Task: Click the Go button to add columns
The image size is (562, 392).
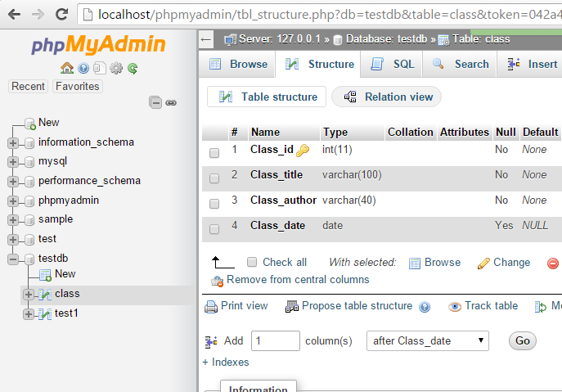Action: [x=523, y=340]
